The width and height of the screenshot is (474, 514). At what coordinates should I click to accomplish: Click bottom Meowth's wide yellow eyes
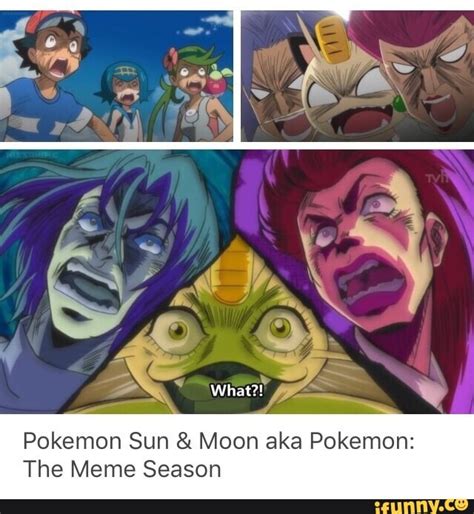click(230, 329)
